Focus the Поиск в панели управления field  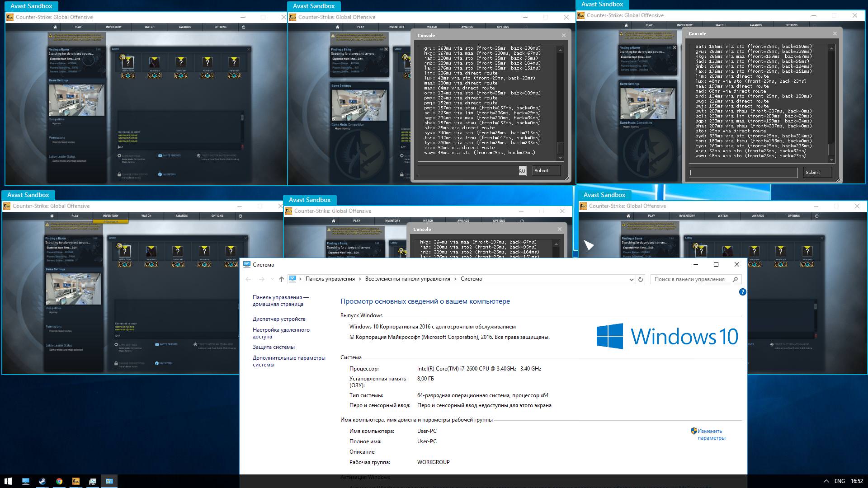point(689,279)
